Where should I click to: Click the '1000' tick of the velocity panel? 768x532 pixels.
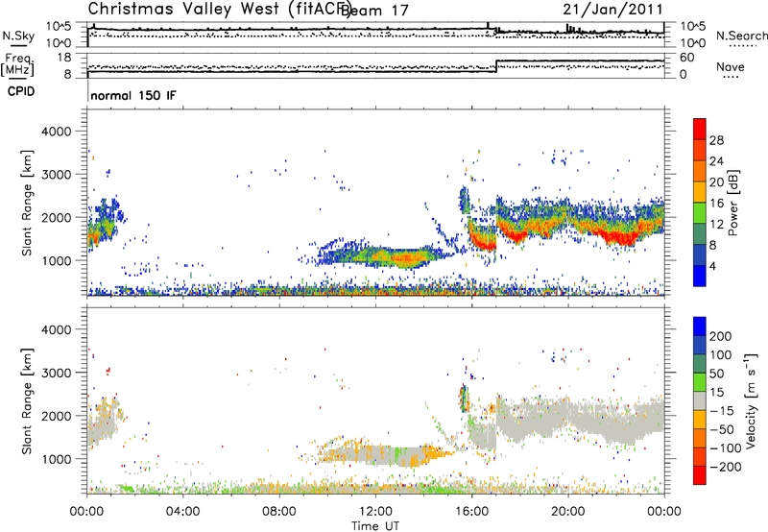tap(56, 458)
